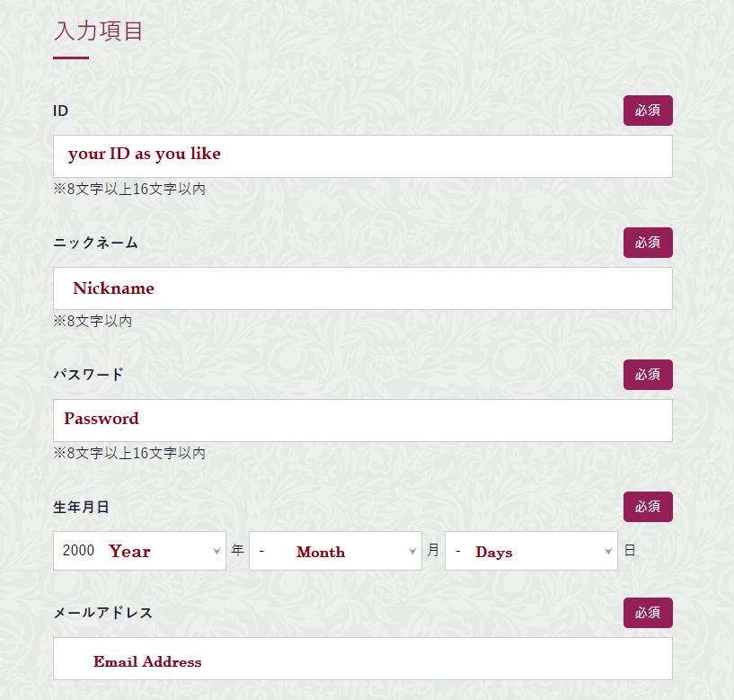Click the ID input field
This screenshot has width=734, height=700.
tap(363, 156)
